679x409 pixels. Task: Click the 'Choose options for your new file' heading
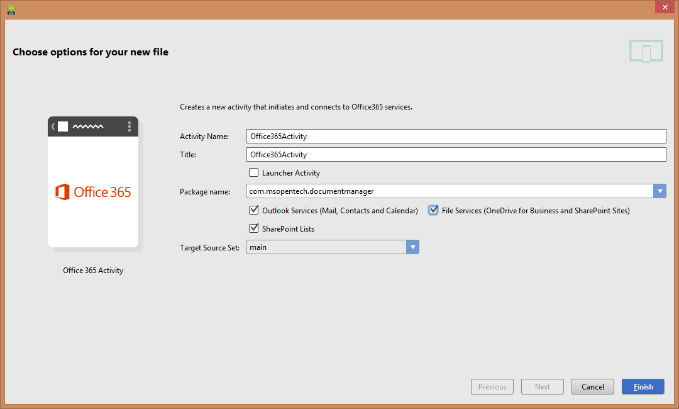(91, 52)
